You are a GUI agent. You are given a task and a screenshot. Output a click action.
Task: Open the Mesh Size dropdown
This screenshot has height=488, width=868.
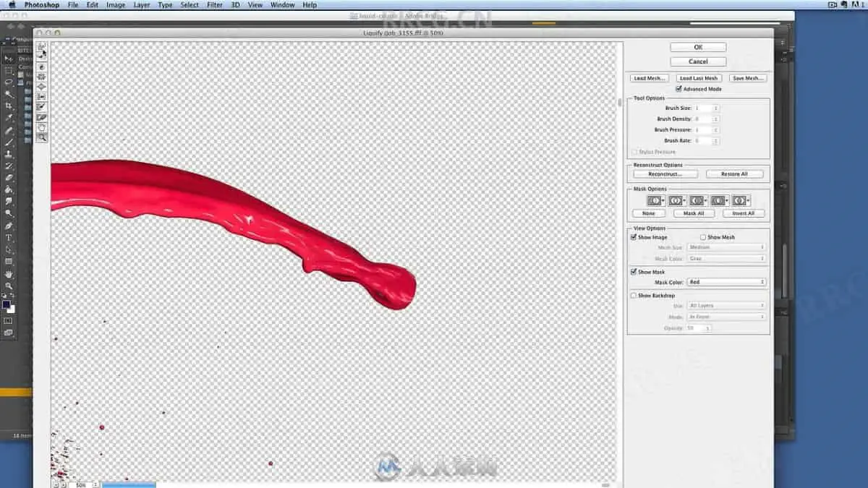[726, 247]
